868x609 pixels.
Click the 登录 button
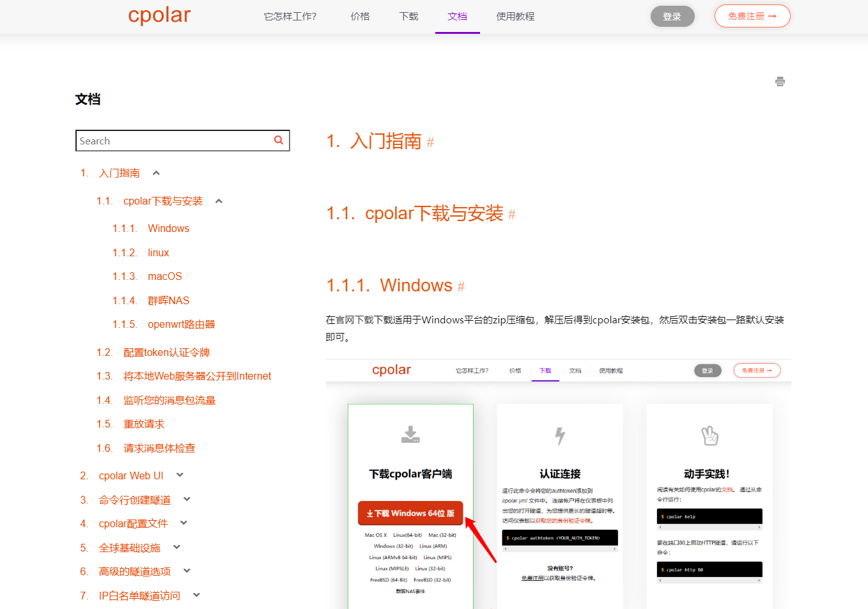point(672,16)
